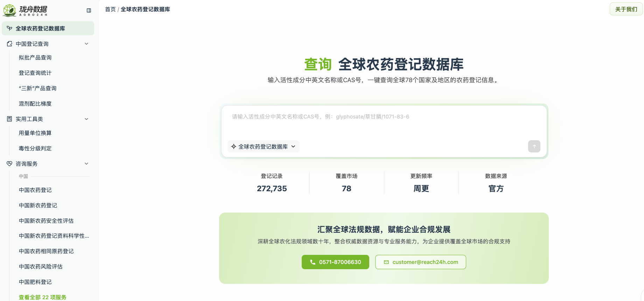This screenshot has width=644, height=301.
Task: Click the calculator icon beside 实用工具类
Action: click(9, 119)
